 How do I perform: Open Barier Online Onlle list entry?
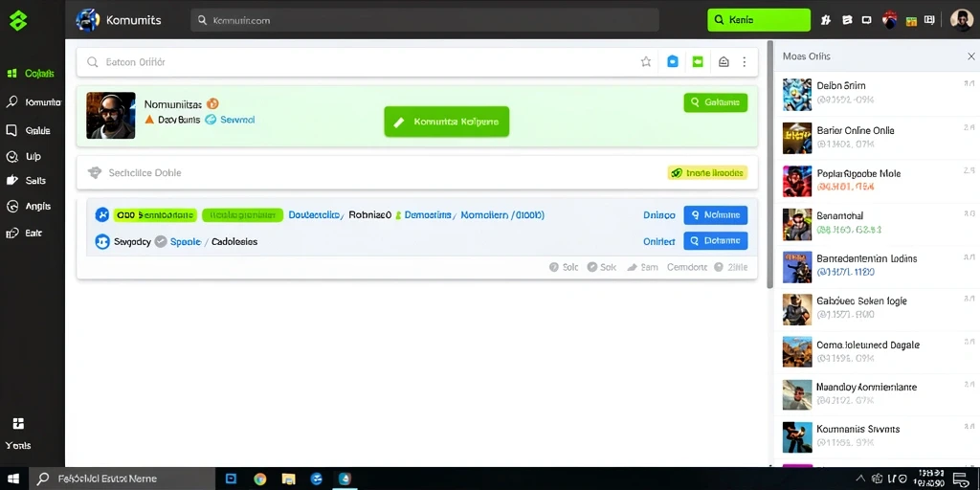point(877,138)
